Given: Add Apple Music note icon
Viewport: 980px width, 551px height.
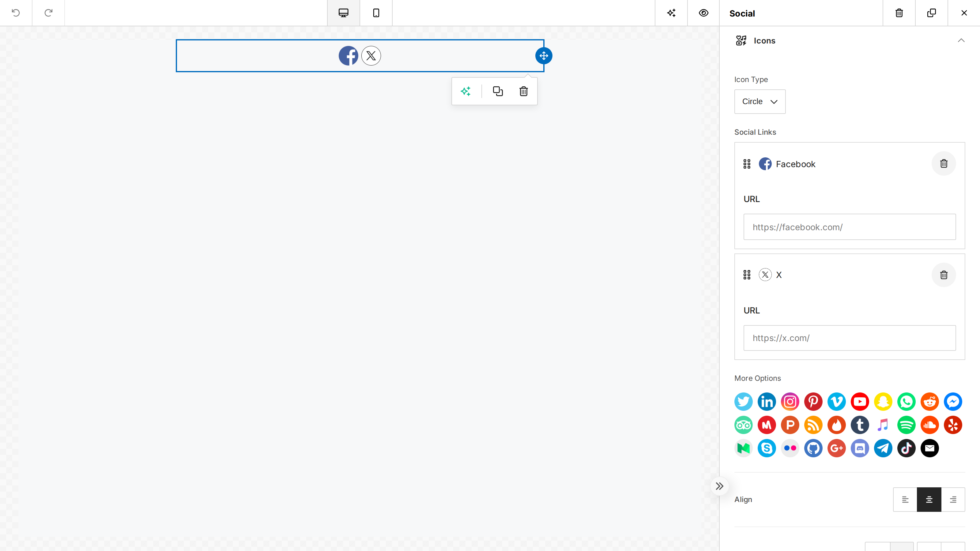Looking at the screenshot, I should click(883, 425).
